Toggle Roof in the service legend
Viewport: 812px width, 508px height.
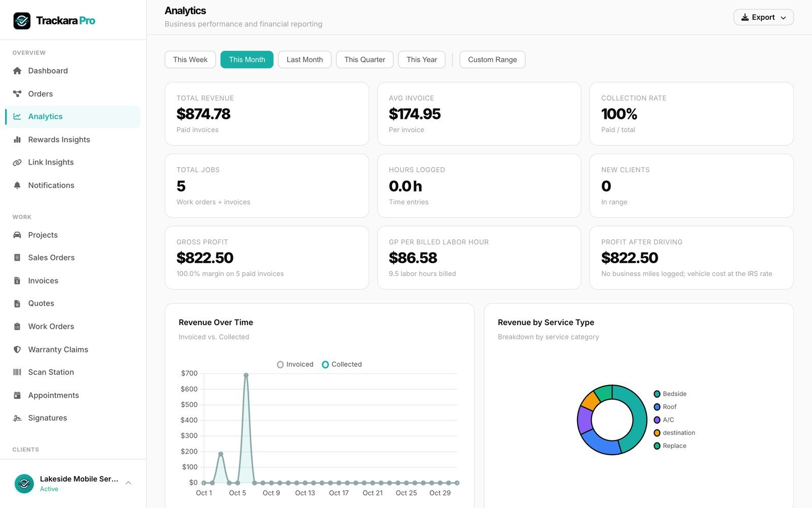click(665, 407)
